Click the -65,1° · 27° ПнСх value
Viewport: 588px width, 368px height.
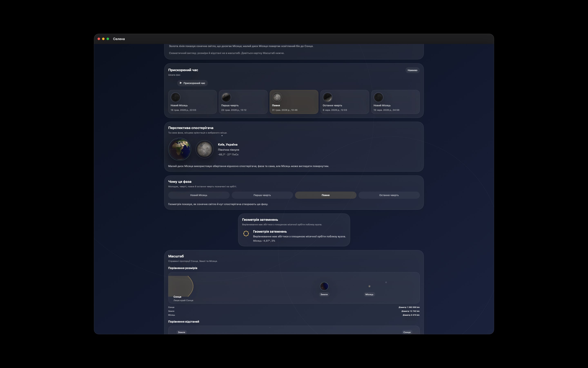tap(228, 155)
